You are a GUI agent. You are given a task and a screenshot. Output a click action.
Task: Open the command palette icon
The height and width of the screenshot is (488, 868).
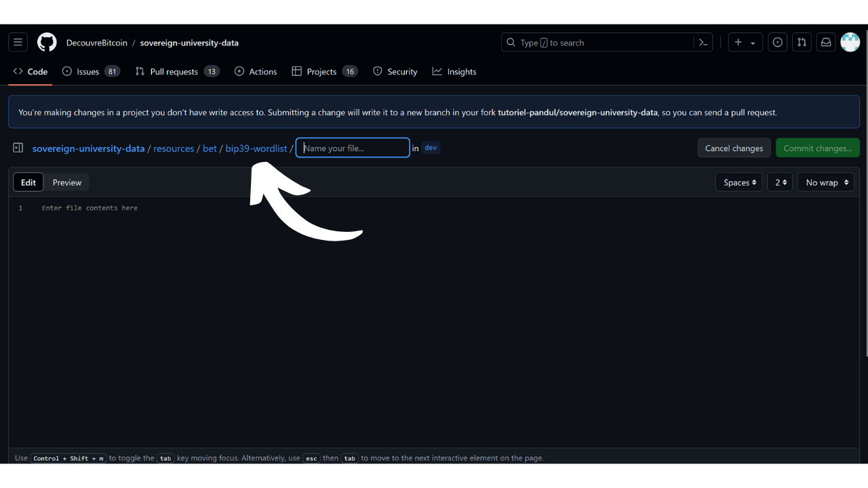click(703, 42)
